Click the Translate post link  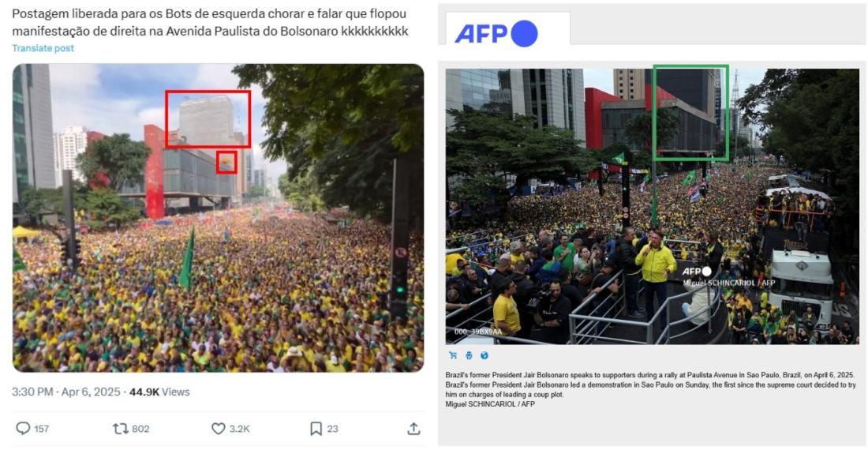(x=43, y=48)
